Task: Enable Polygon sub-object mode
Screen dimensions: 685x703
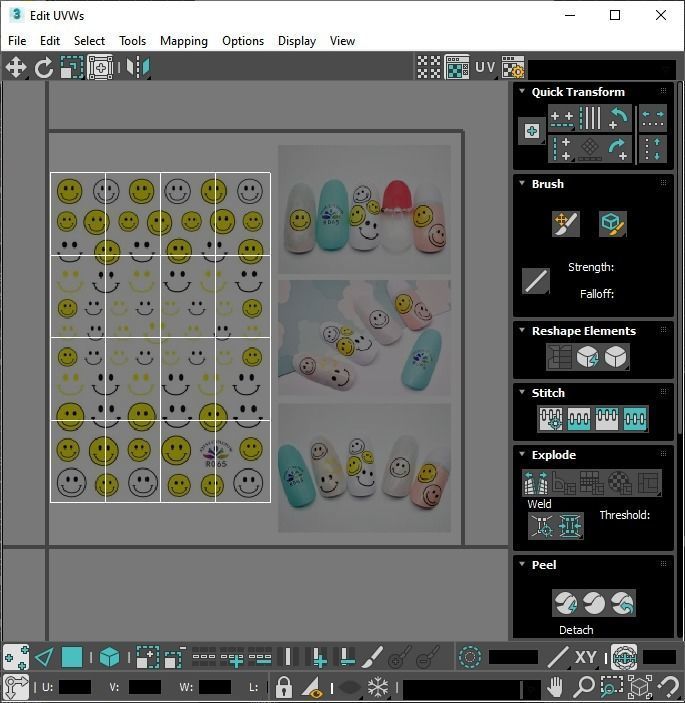Action: tap(72, 658)
